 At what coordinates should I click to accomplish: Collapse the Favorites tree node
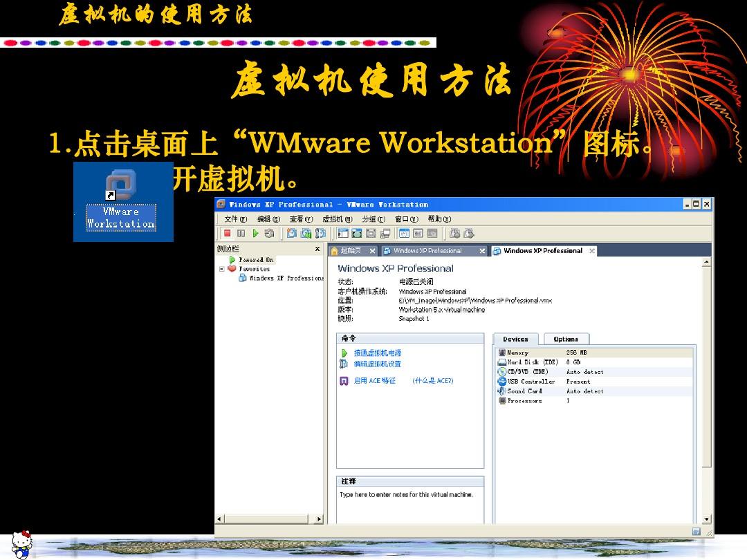tap(221, 269)
